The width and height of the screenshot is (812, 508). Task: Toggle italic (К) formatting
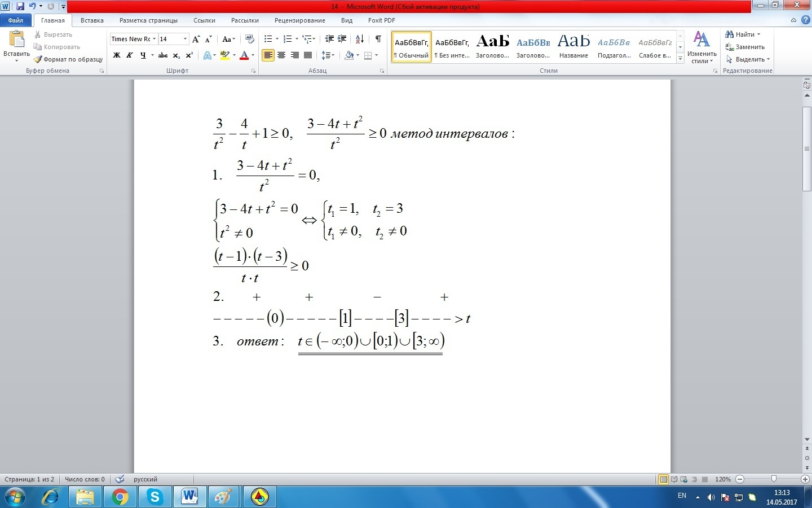(130, 55)
